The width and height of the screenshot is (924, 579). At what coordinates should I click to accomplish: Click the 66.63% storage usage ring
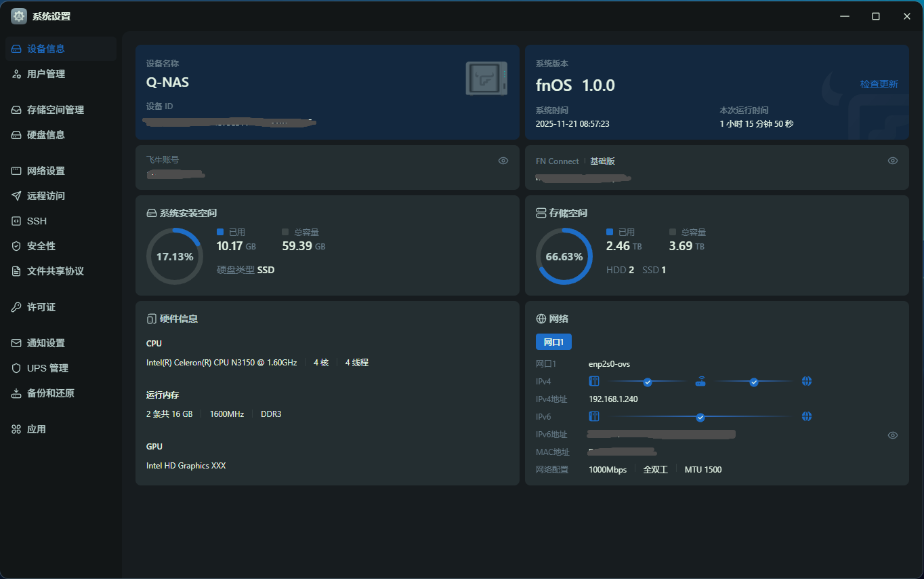pos(564,256)
